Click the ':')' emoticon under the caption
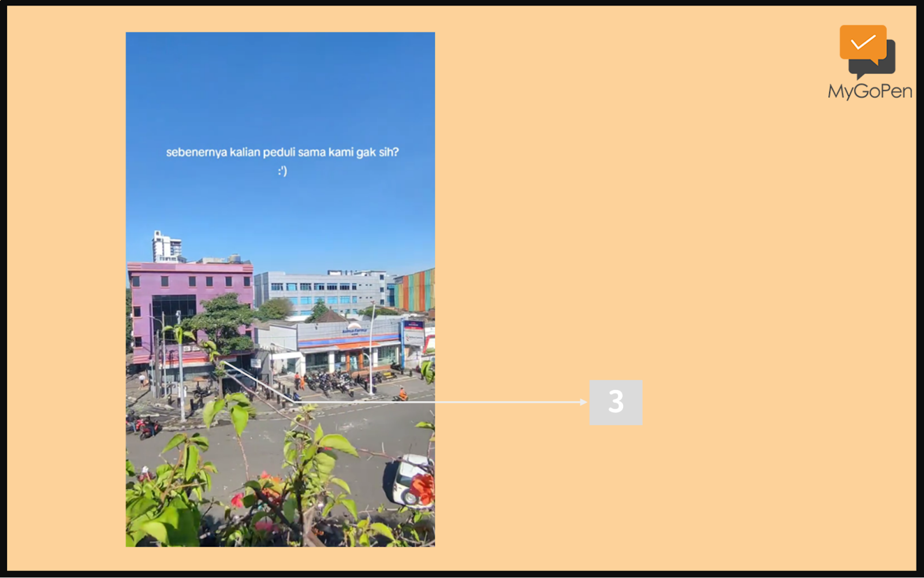 point(282,171)
